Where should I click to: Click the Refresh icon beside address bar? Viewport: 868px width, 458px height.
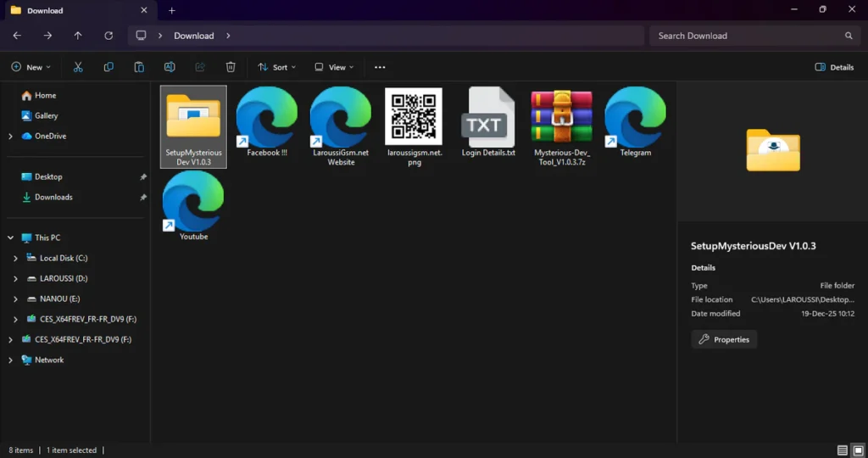(x=108, y=36)
